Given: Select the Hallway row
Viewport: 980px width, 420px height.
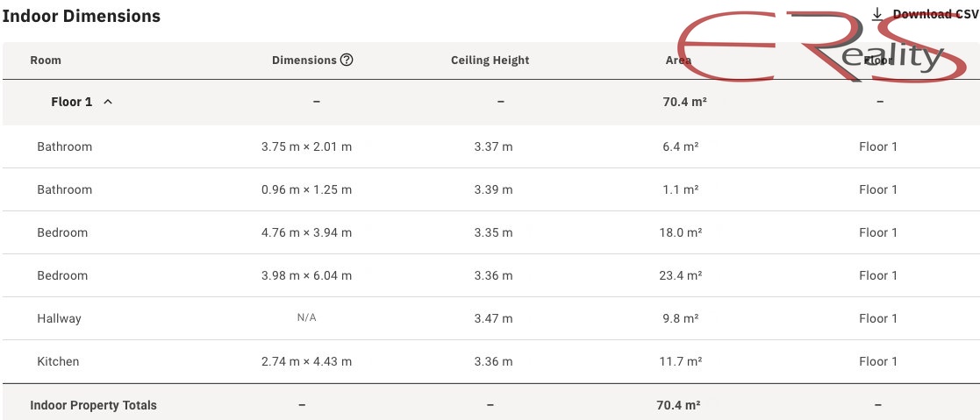Looking at the screenshot, I should point(490,318).
